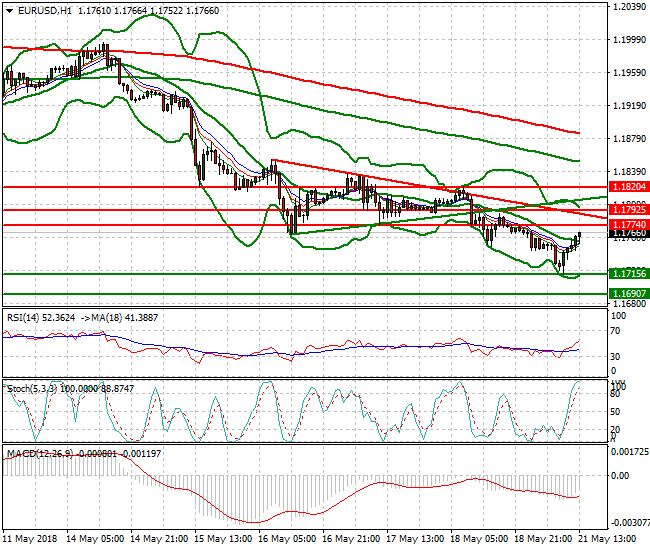This screenshot has height=550, width=650.
Task: Select the 1.17925 red price label
Action: 629,210
